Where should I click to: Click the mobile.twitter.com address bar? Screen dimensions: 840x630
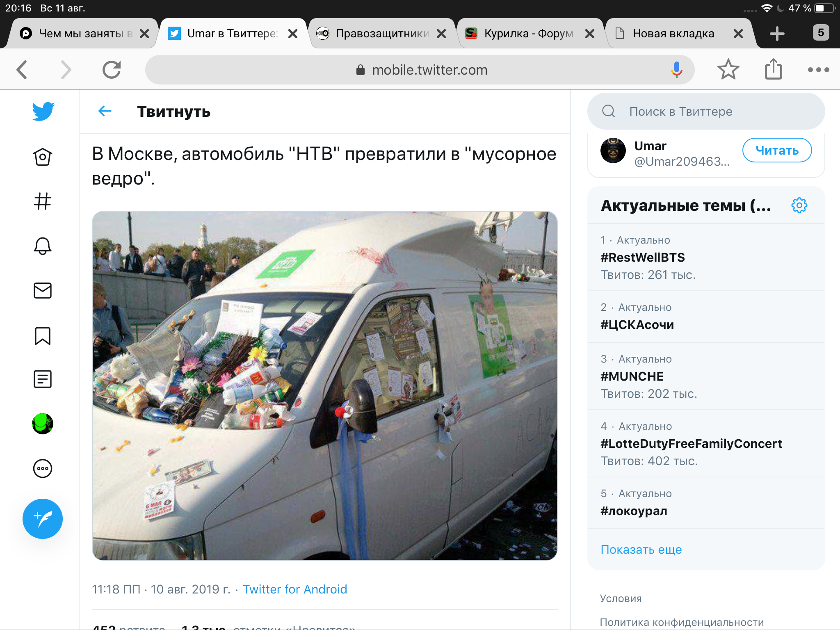click(420, 70)
